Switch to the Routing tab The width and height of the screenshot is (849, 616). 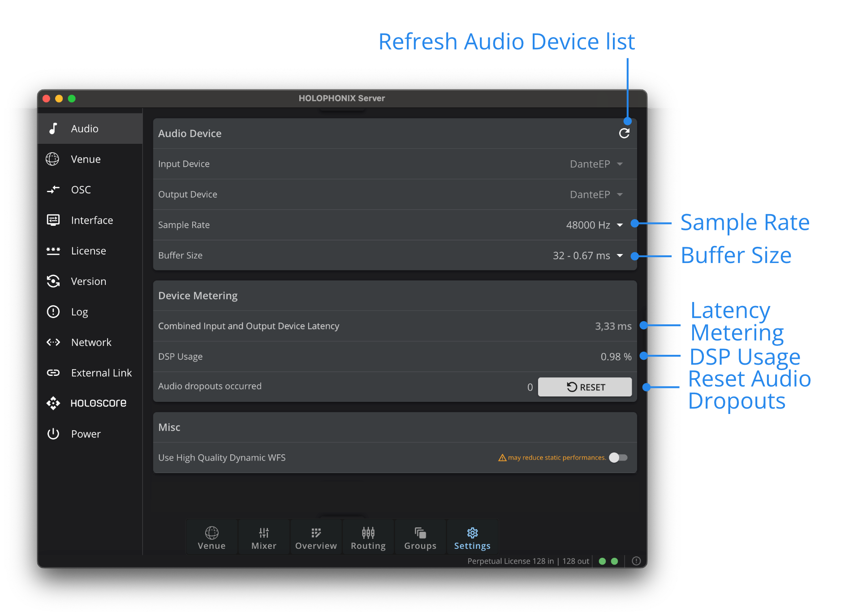[x=368, y=538]
